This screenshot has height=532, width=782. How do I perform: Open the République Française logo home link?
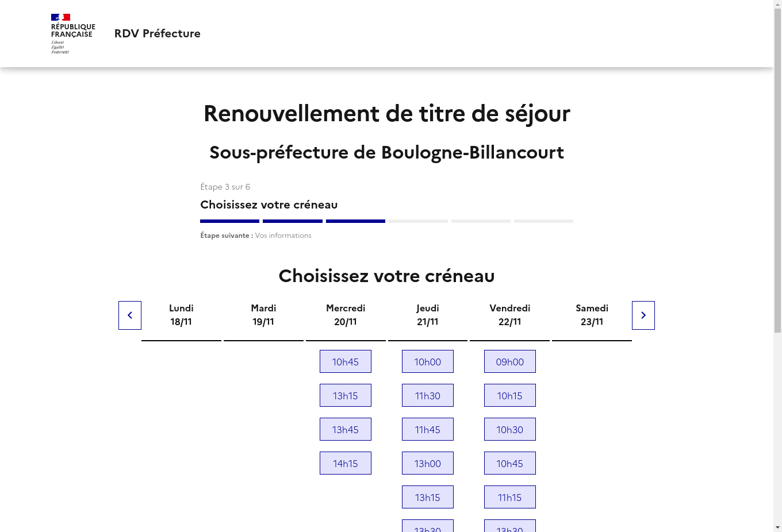pyautogui.click(x=73, y=34)
